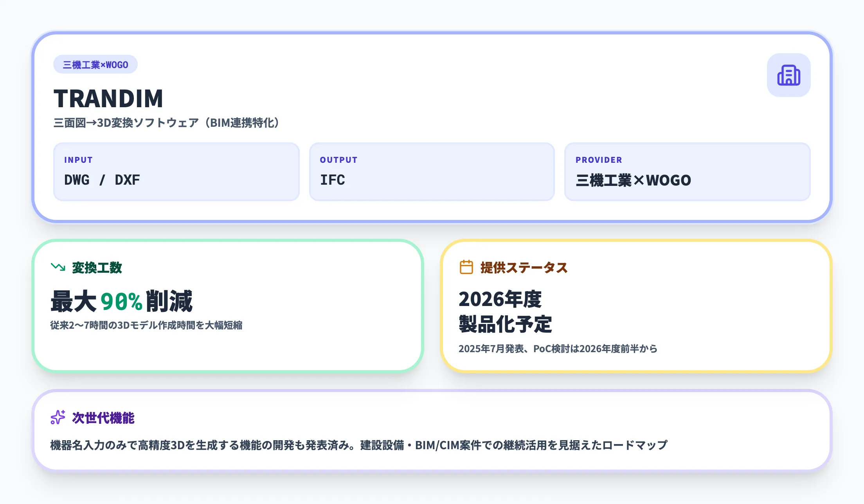Image resolution: width=864 pixels, height=504 pixels.
Task: Toggle the 三機工業×WOGO provider card
Action: click(x=688, y=171)
